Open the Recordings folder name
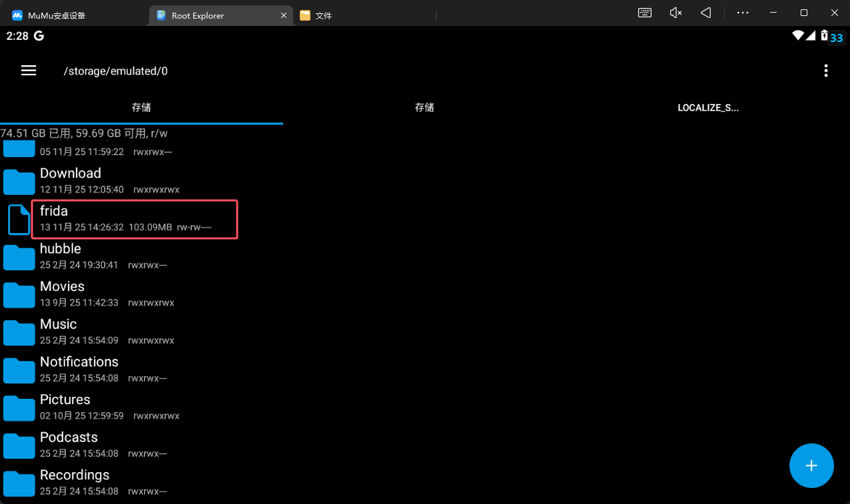 [75, 475]
